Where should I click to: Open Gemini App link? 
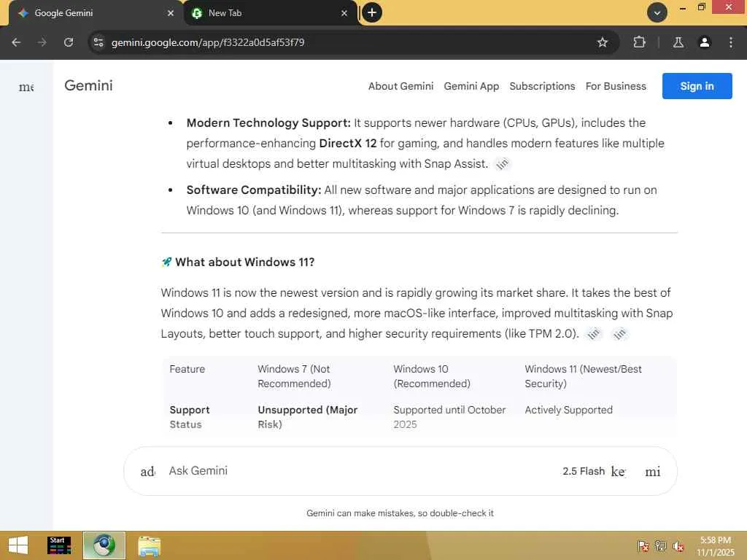471,86
